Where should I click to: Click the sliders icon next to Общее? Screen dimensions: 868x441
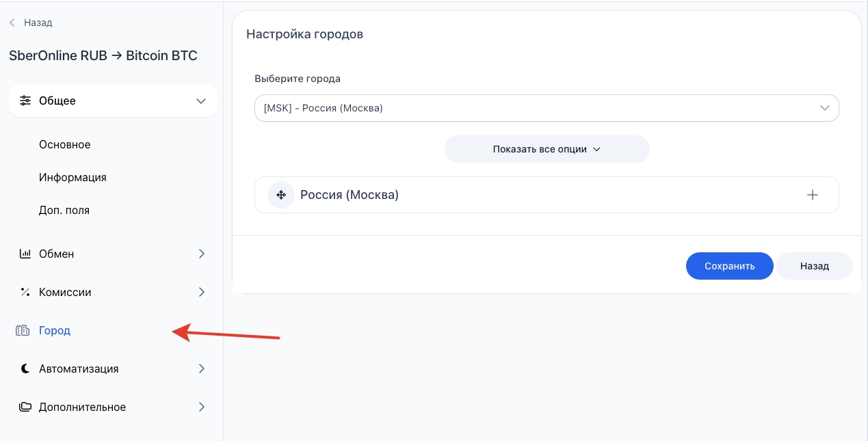(25, 101)
